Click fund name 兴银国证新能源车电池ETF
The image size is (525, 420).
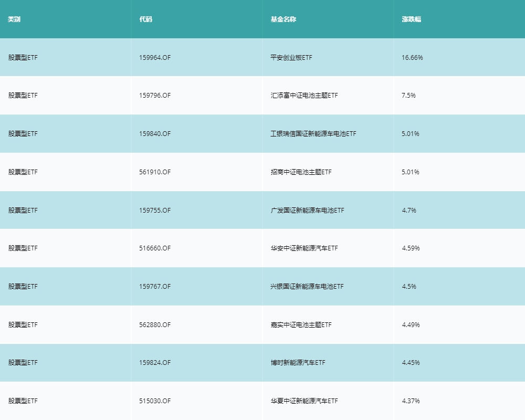(x=307, y=286)
